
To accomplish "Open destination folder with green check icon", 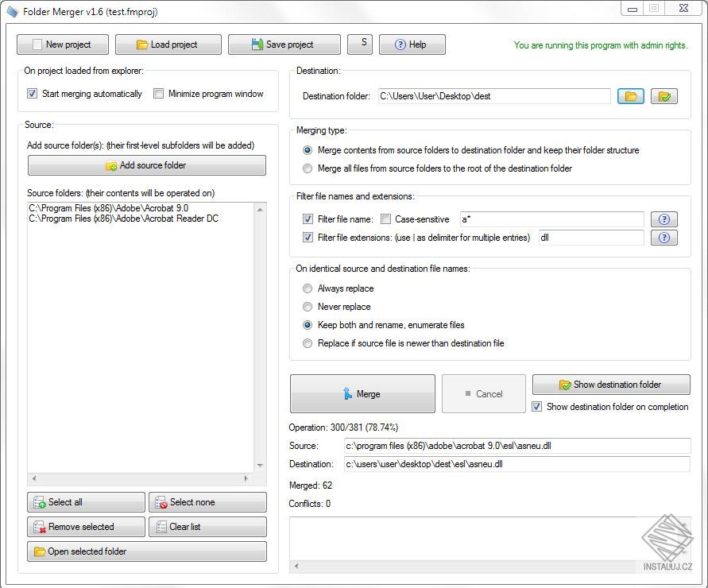I will pyautogui.click(x=664, y=96).
